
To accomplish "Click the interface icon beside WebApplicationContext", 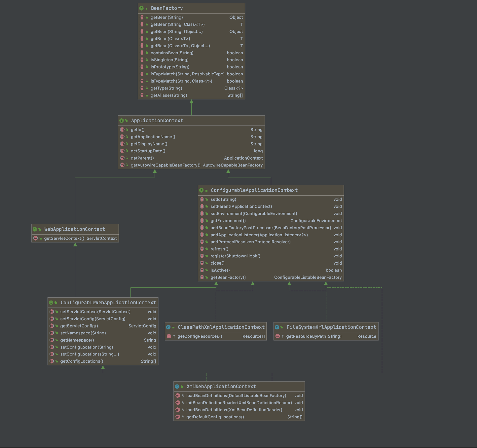I will pyautogui.click(x=35, y=229).
